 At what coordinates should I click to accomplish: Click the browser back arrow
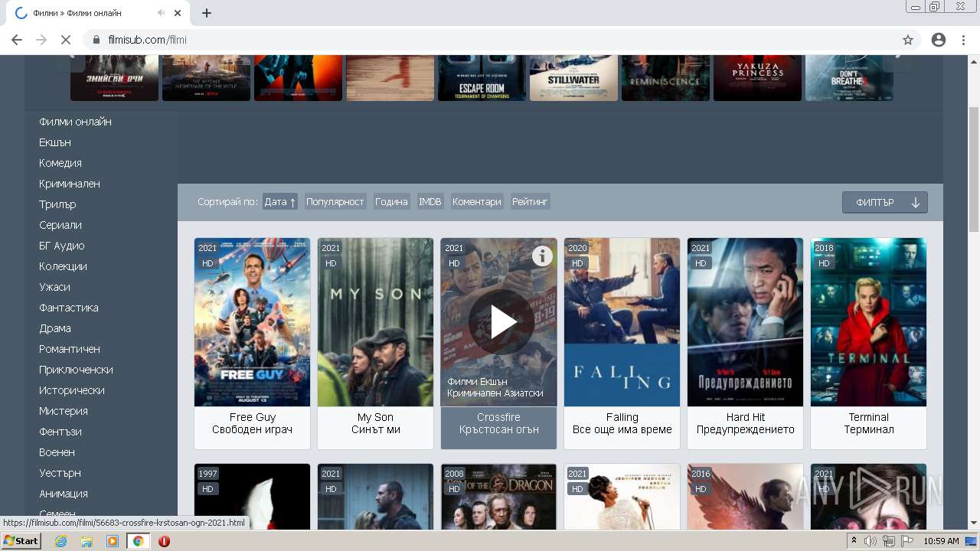tap(17, 40)
